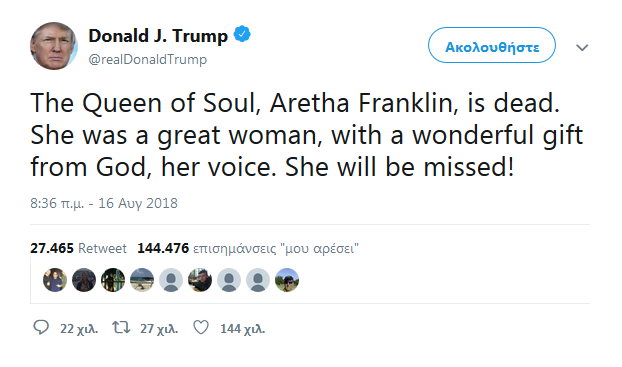Click the first liker avatar
This screenshot has height=367, width=622.
pos(55,280)
